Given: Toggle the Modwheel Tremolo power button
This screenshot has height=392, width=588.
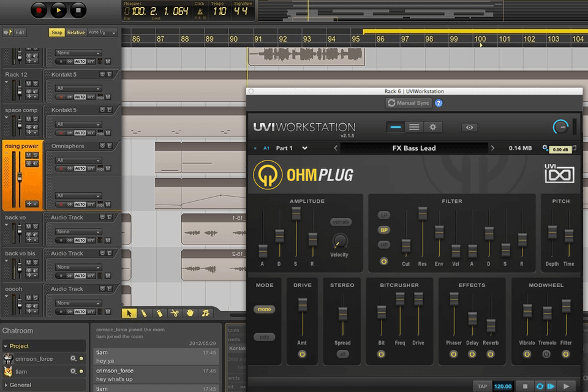Looking at the screenshot, I should click(x=546, y=354).
